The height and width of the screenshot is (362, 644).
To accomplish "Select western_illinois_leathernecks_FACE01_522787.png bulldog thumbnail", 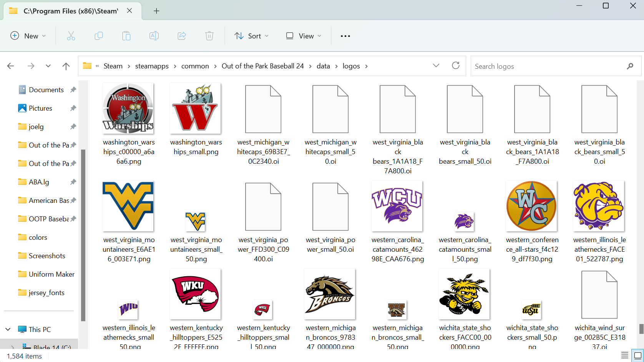I will coord(599,206).
